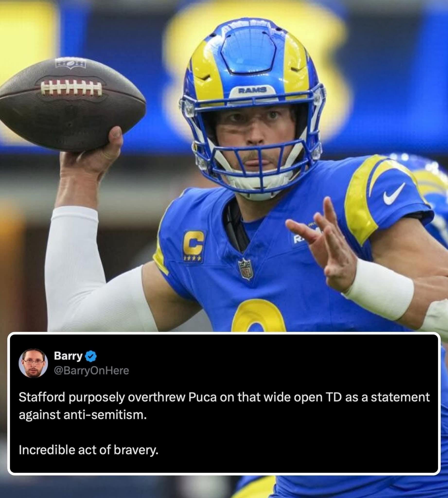Click the NFL shield logo on jersey collar

click(246, 269)
